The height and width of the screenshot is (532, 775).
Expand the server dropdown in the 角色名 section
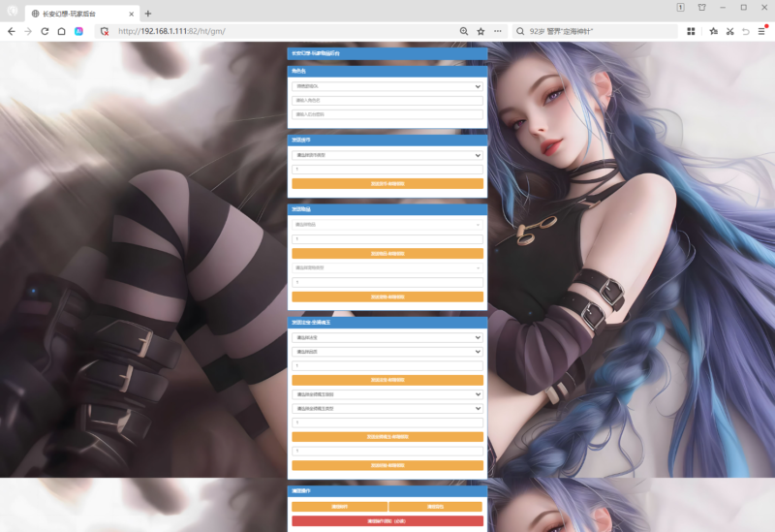pos(387,86)
